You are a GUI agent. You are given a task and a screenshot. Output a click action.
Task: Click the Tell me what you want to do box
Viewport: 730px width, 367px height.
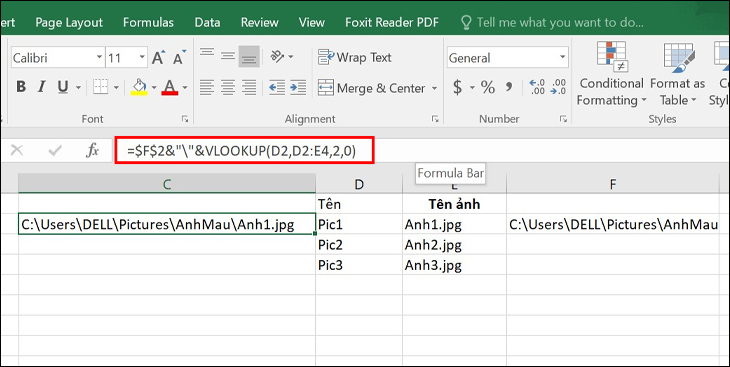[552, 22]
